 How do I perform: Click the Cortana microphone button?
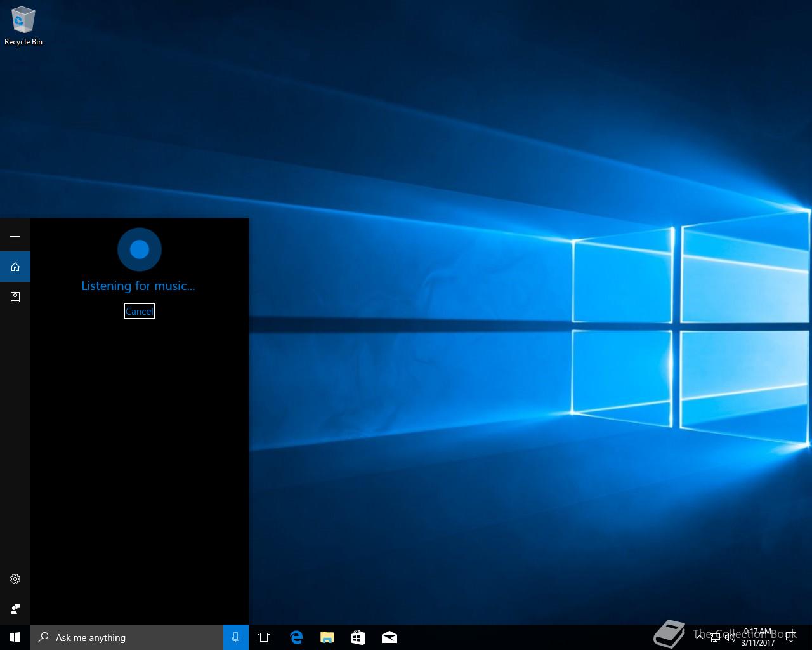pyautogui.click(x=236, y=637)
